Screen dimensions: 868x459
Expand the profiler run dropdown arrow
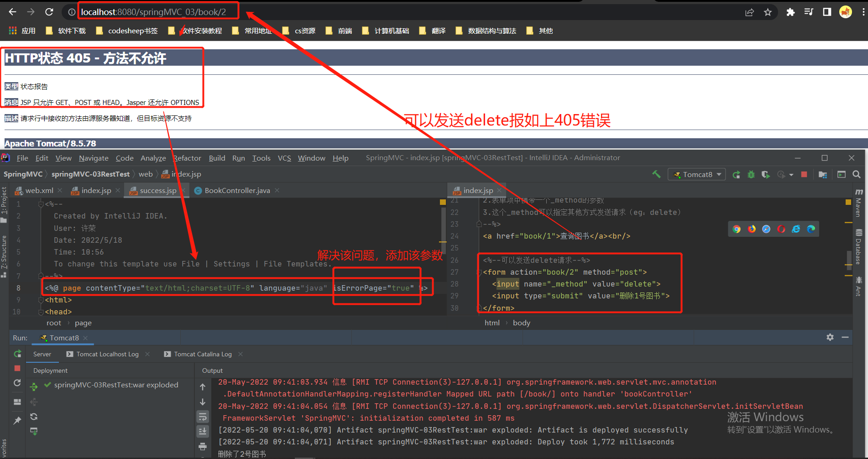pos(791,175)
